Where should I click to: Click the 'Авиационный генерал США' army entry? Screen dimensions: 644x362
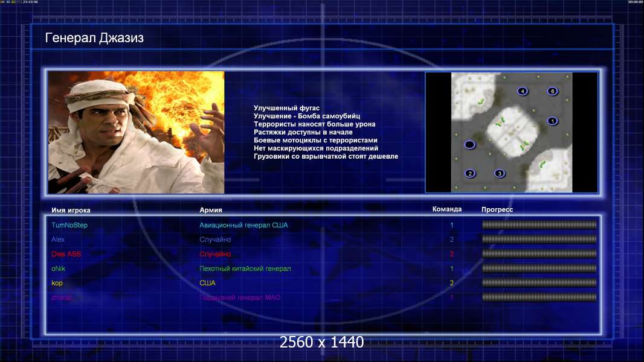[243, 225]
